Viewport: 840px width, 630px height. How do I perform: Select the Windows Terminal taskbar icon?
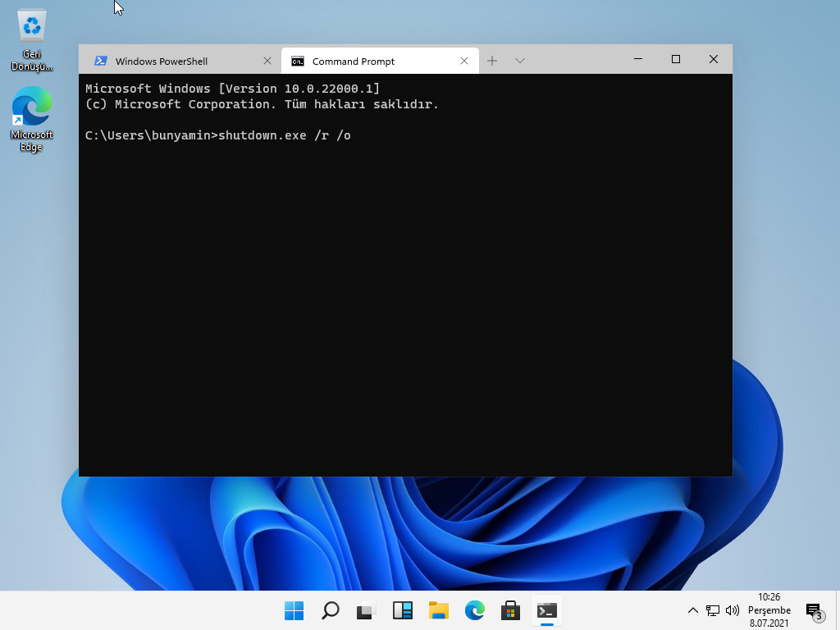pyautogui.click(x=546, y=610)
